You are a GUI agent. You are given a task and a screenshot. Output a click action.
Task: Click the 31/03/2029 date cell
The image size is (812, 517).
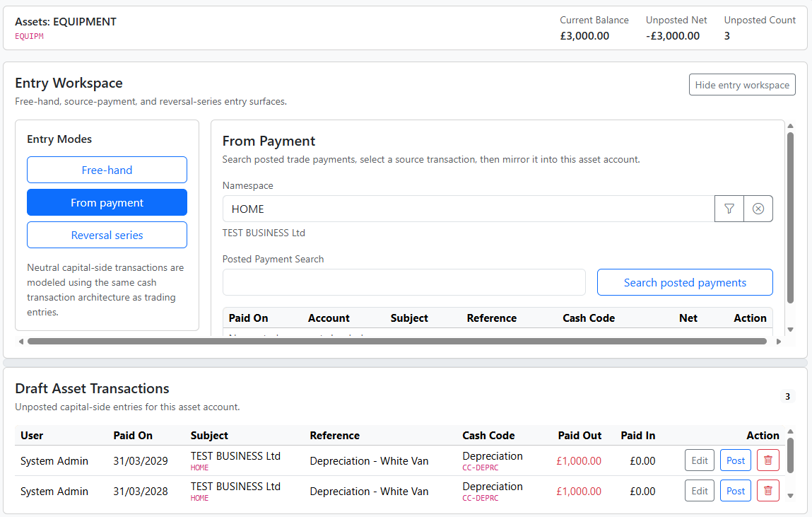point(141,461)
